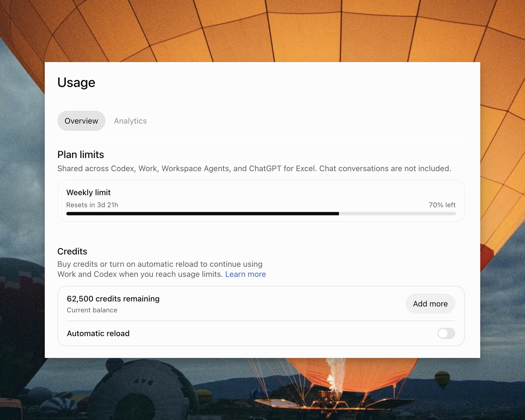Screen dimensions: 525x420
Task: Open the Learn more link
Action: point(245,274)
